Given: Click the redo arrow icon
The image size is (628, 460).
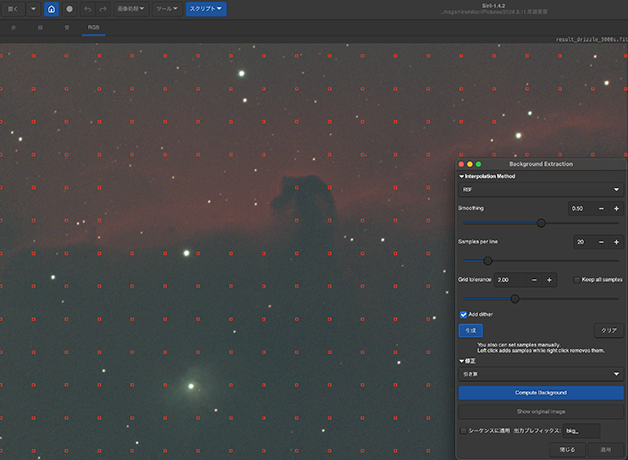Looking at the screenshot, I should (103, 9).
